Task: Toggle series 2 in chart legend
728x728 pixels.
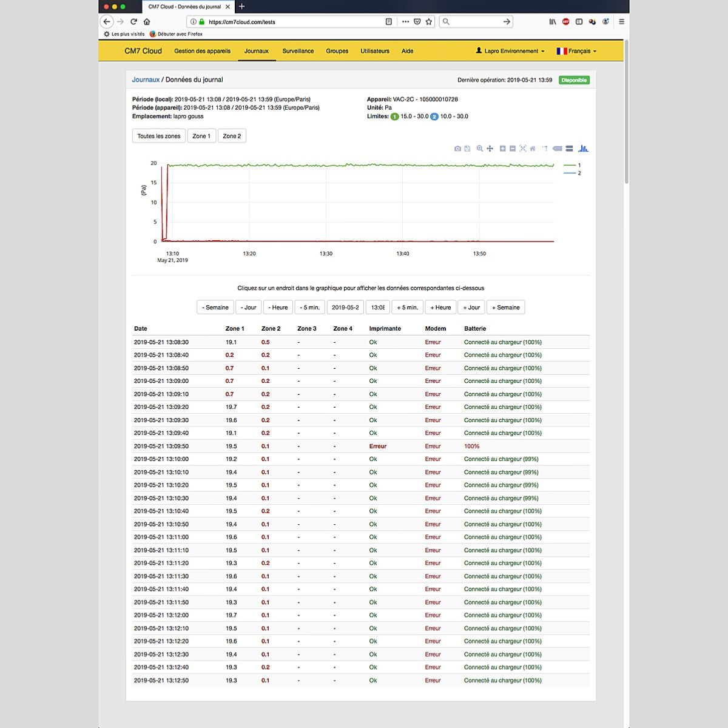Action: [x=572, y=174]
